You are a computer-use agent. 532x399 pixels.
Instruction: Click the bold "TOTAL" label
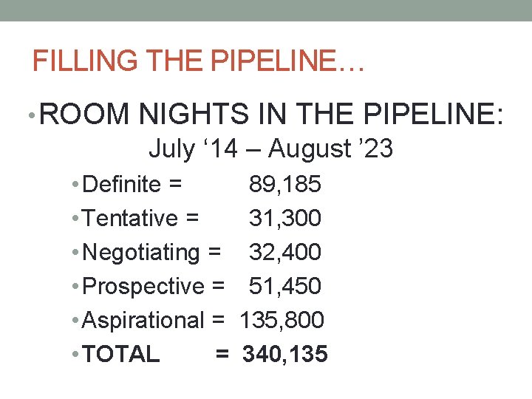click(x=121, y=354)
